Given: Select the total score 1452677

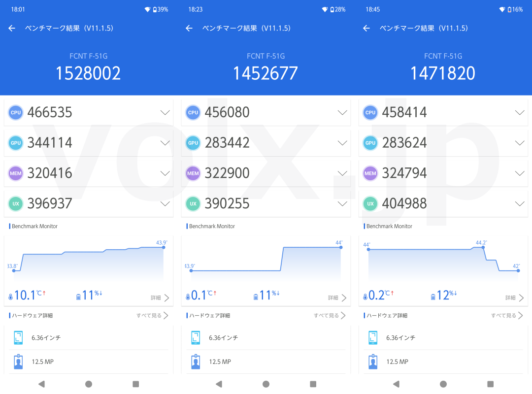Looking at the screenshot, I should pos(266,73).
